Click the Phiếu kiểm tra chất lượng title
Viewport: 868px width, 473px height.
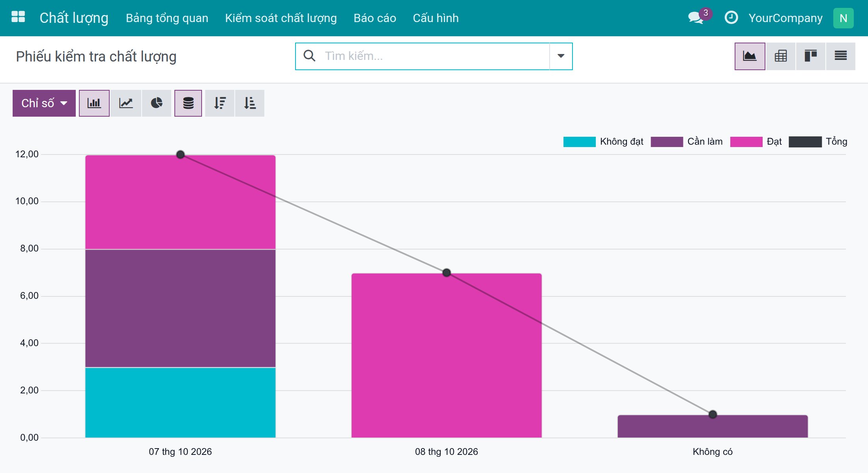(x=96, y=57)
